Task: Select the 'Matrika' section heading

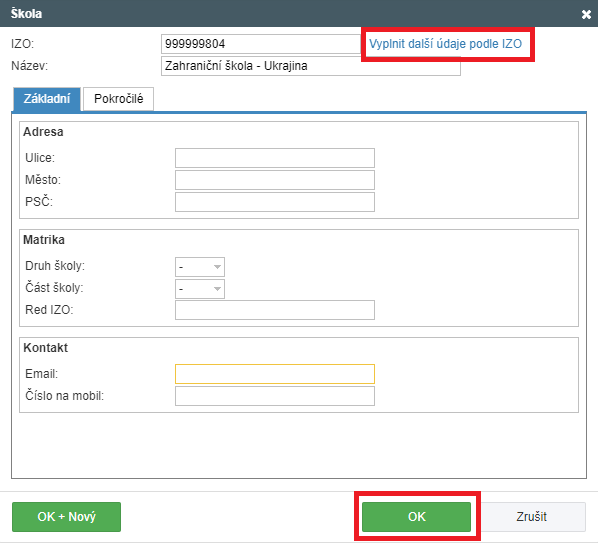Action: tap(44, 240)
